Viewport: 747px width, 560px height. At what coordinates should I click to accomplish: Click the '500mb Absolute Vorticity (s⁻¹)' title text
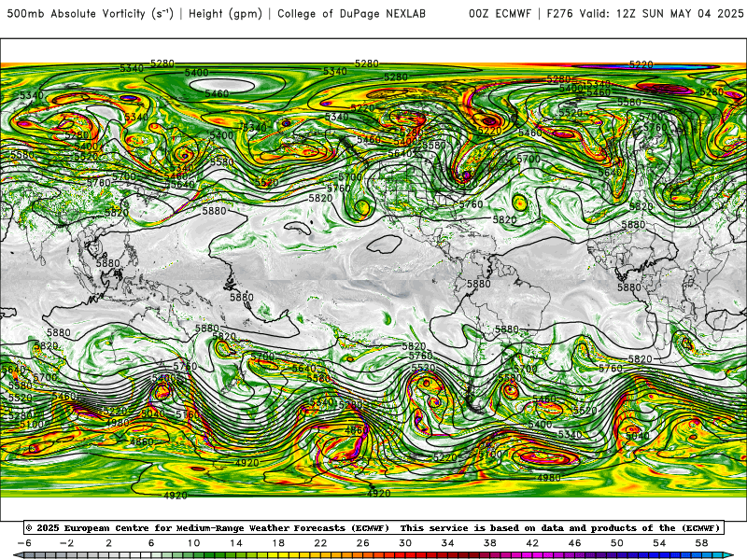point(90,14)
